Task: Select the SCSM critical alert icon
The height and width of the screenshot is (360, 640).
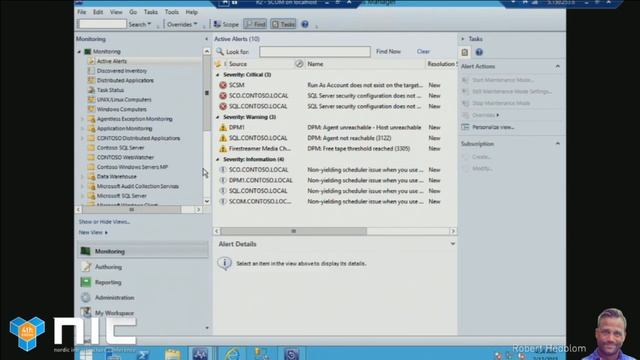Action: pos(223,85)
